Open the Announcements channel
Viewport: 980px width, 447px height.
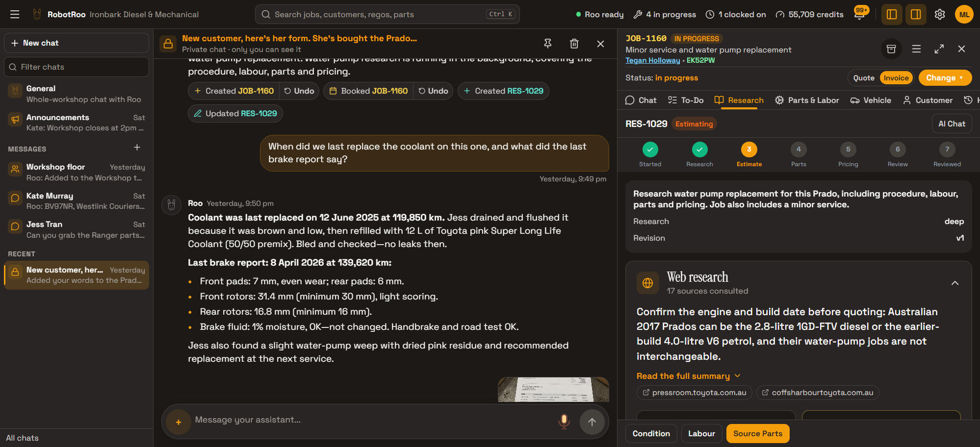pyautogui.click(x=77, y=123)
